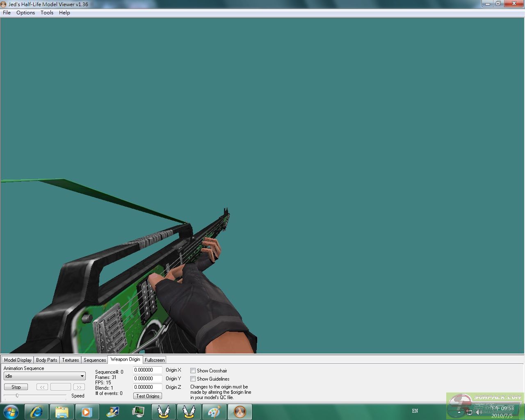Open the File menu
525x420 pixels.
point(7,13)
